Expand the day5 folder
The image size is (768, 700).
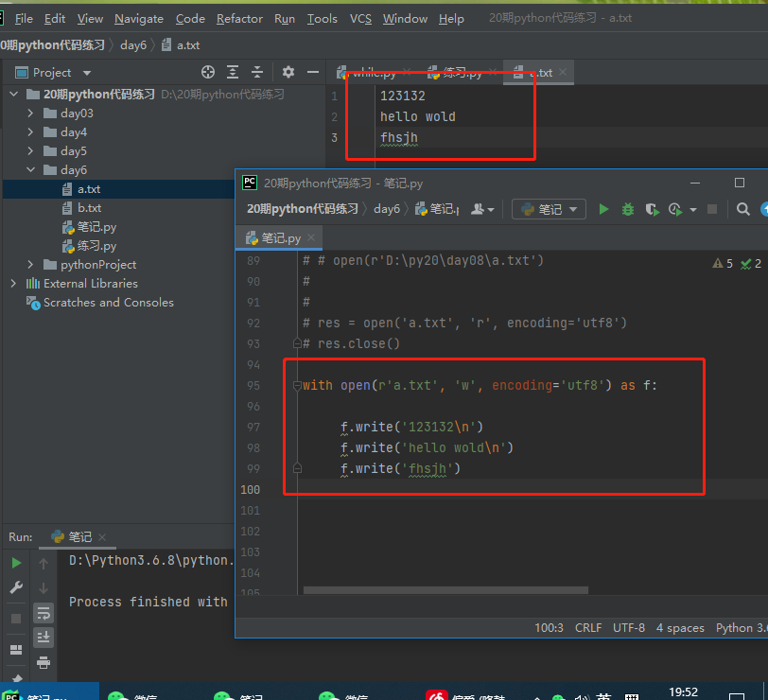tap(30, 150)
